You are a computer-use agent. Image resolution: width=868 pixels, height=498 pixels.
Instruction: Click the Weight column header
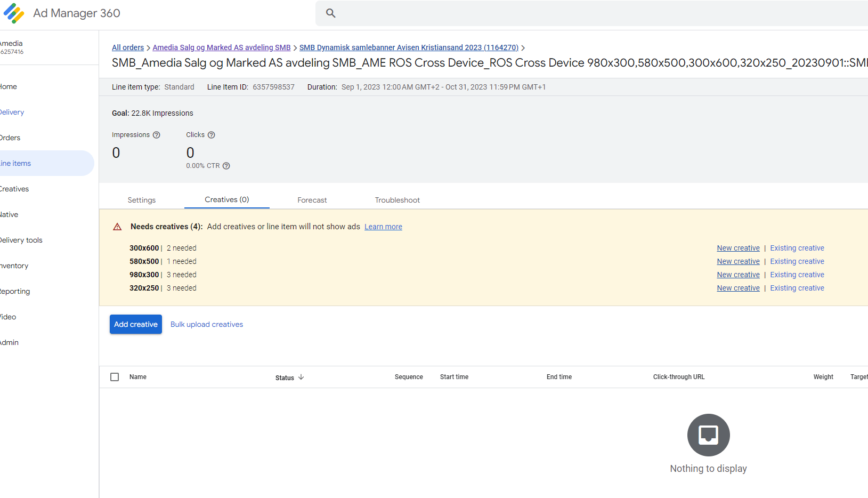click(823, 377)
